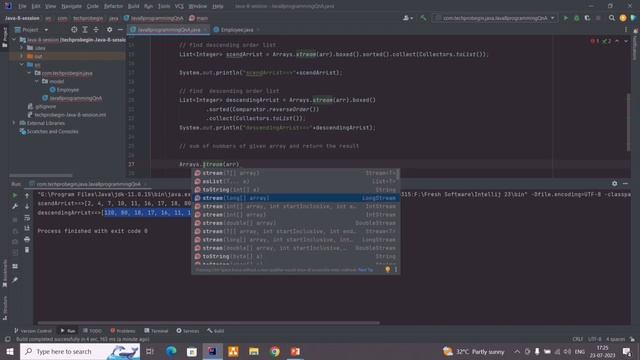Expand External Libraries node
Screen dimensions: 640x360
point(14,123)
